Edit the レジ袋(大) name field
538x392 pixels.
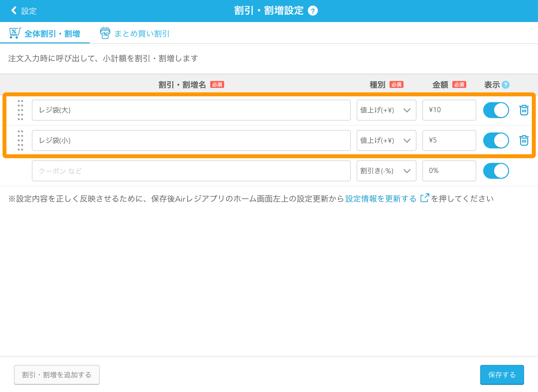[191, 110]
